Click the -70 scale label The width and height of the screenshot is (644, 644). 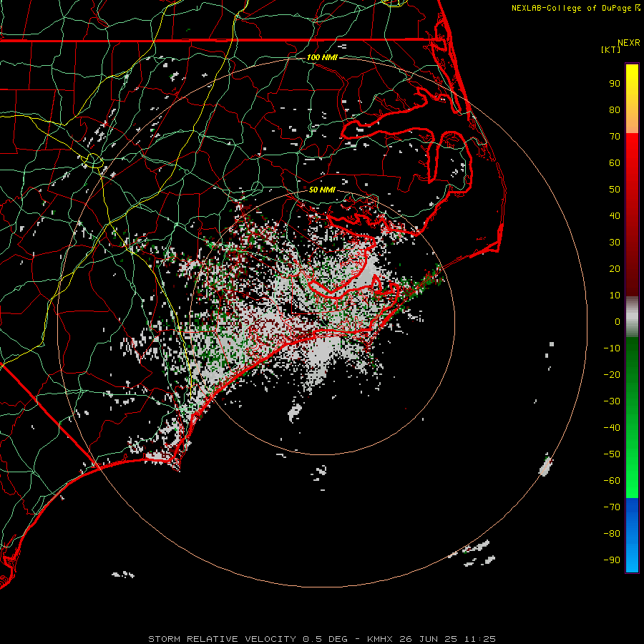612,507
